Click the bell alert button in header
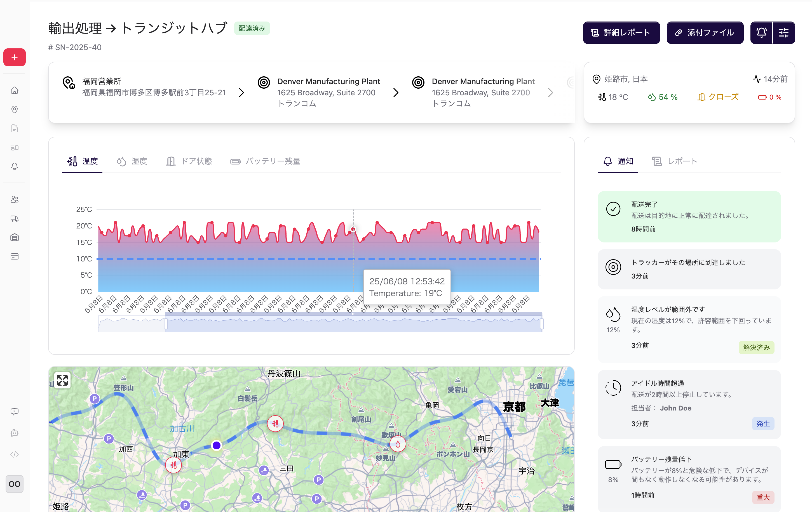This screenshot has width=812, height=512. (x=761, y=33)
